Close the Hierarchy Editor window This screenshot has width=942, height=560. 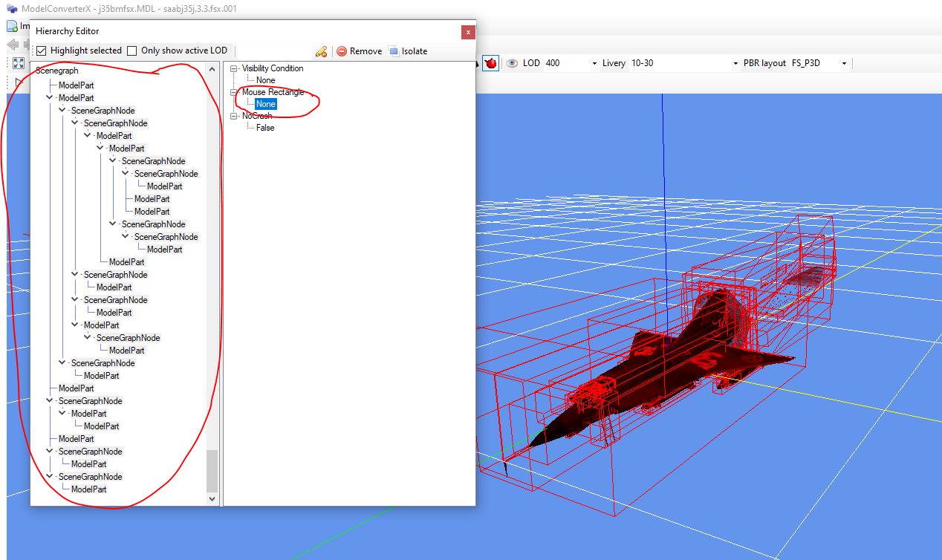pos(467,32)
